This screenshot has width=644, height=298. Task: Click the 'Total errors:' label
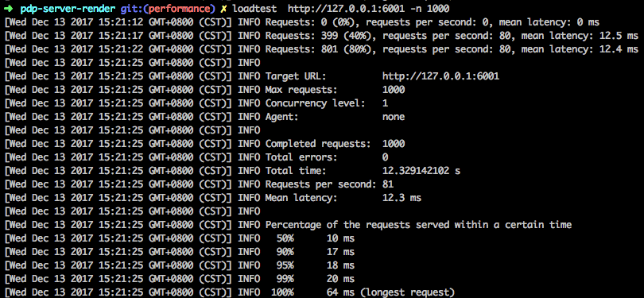point(301,157)
